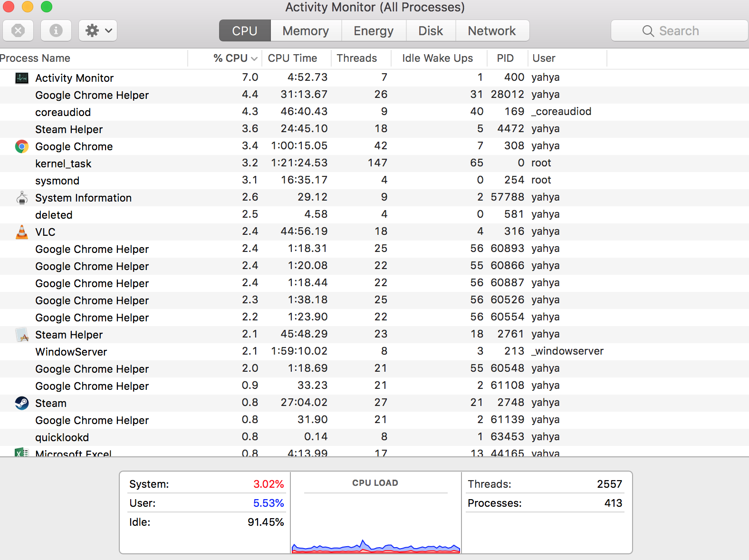The image size is (749, 560).
Task: Select the Steam process name
Action: tap(51, 403)
